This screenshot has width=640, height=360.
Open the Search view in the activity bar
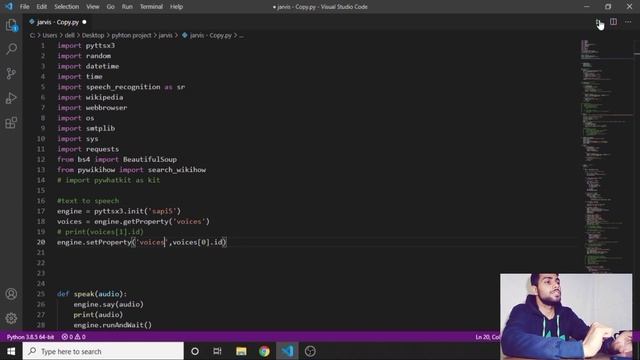point(11,49)
